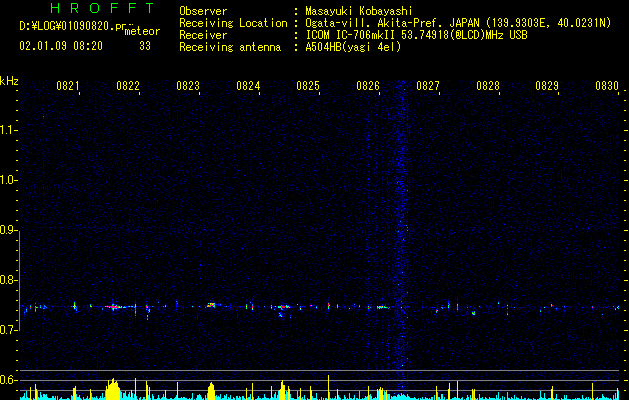Click time marker 0824
Image resolution: width=629 pixels, height=400 pixels.
tap(248, 85)
